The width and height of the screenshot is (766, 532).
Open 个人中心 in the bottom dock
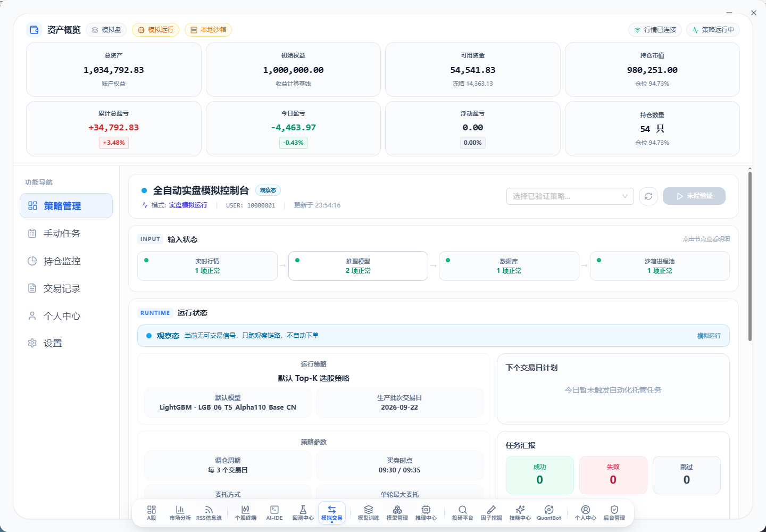pos(586,513)
